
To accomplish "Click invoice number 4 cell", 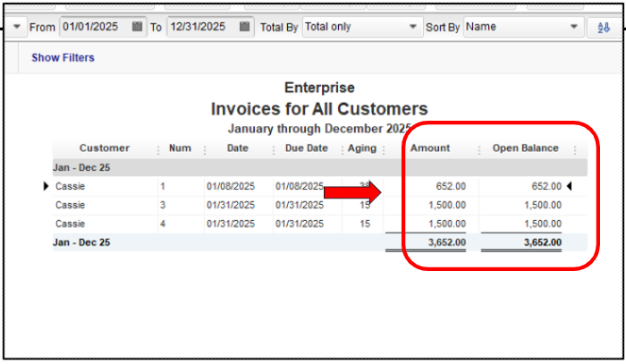I will 163,224.
